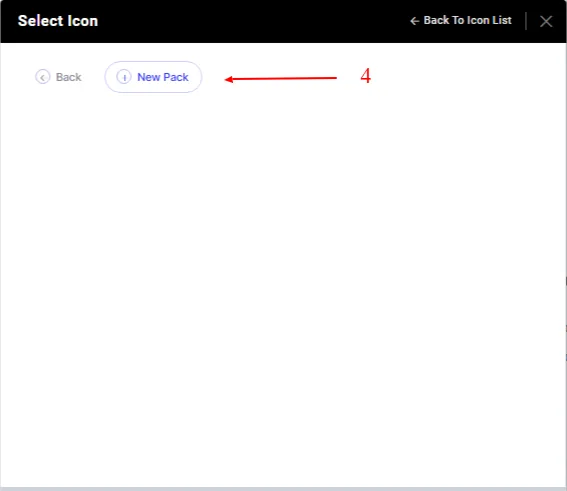Select the X icon in the header
The height and width of the screenshot is (491, 567).
point(546,21)
